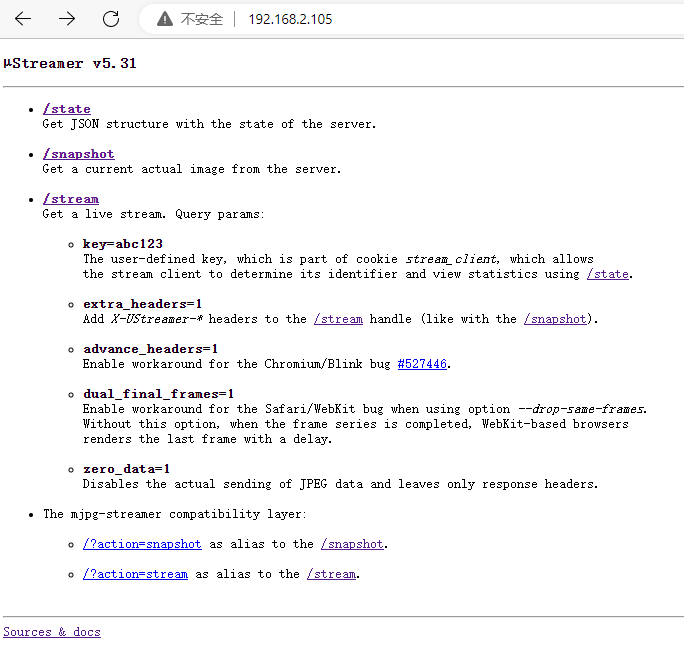Image resolution: width=684 pixels, height=669 pixels.
Task: Open the /stream heading link
Action: pyautogui.click(x=71, y=199)
